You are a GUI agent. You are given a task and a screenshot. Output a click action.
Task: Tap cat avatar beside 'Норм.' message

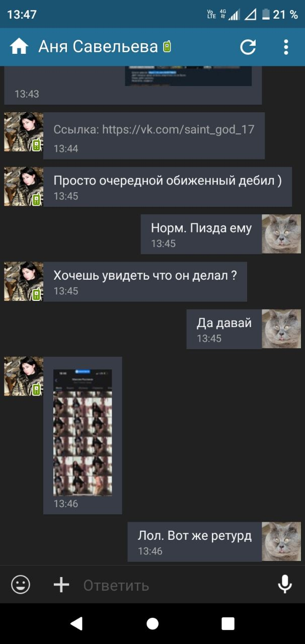[x=281, y=234]
